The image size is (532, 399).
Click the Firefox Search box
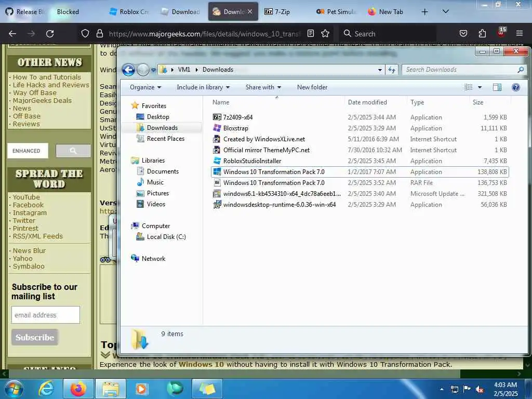(x=388, y=34)
